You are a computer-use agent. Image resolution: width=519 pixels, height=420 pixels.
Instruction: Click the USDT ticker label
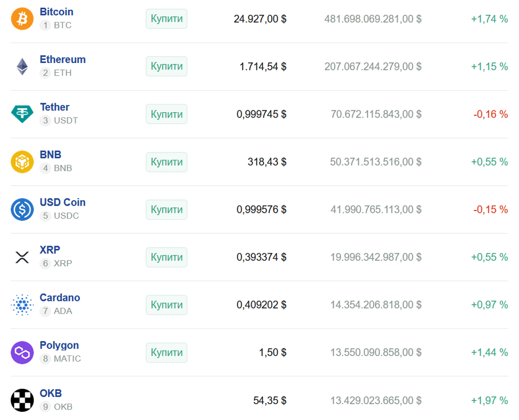pyautogui.click(x=66, y=120)
